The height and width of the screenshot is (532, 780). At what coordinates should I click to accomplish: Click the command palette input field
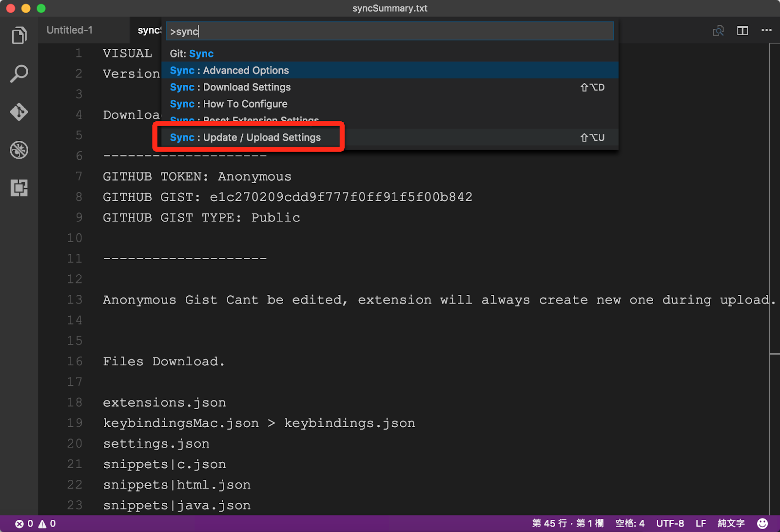(x=390, y=31)
